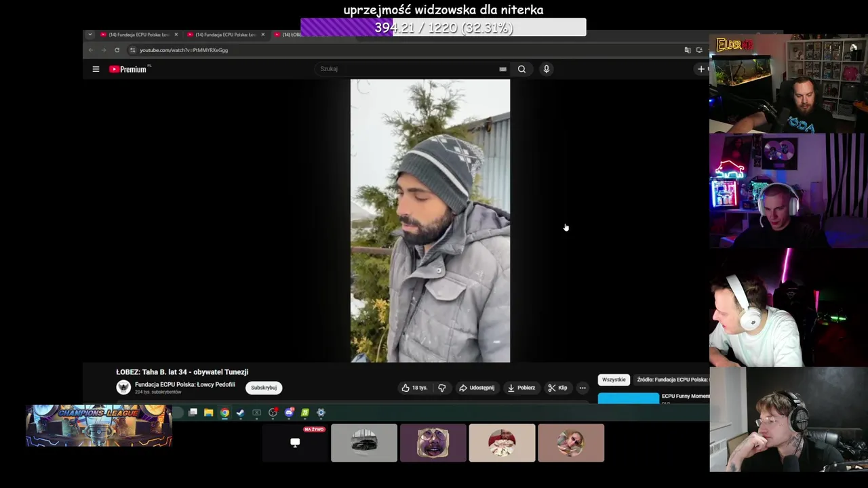Click the bottom webcam of man with headphones
This screenshot has height=488, width=868.
point(789,420)
